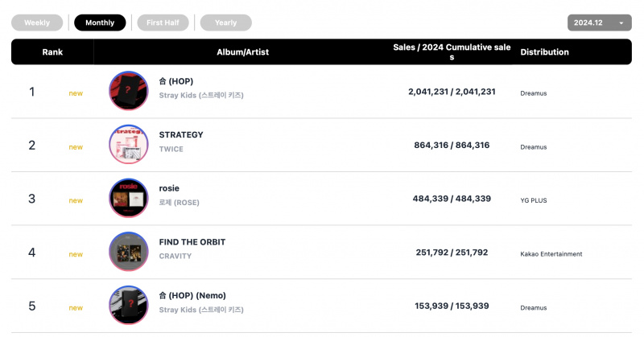Click the 合 (HOP) (Nemo) album cover
Screen dimensions: 644x337
pyautogui.click(x=129, y=305)
